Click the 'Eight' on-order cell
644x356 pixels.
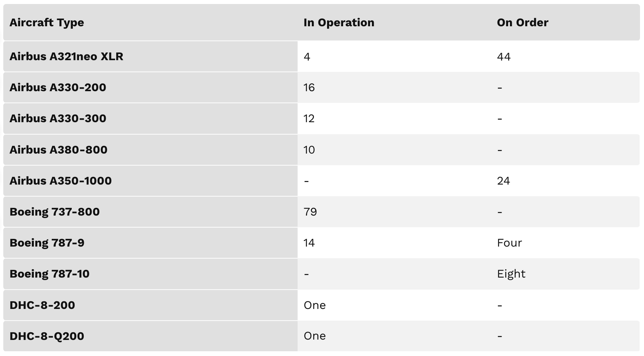(511, 274)
